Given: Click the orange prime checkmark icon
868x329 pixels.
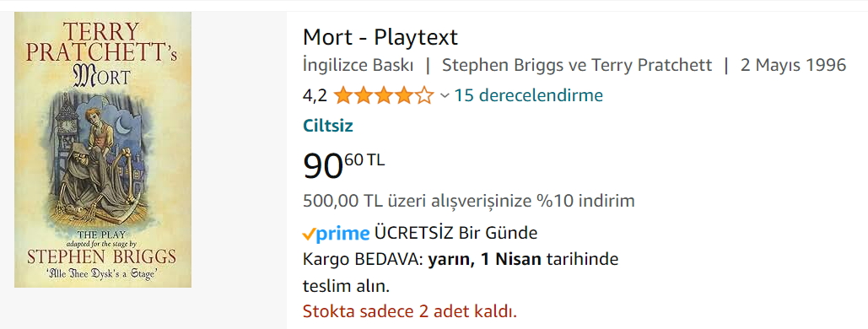Looking at the screenshot, I should click(x=309, y=235).
